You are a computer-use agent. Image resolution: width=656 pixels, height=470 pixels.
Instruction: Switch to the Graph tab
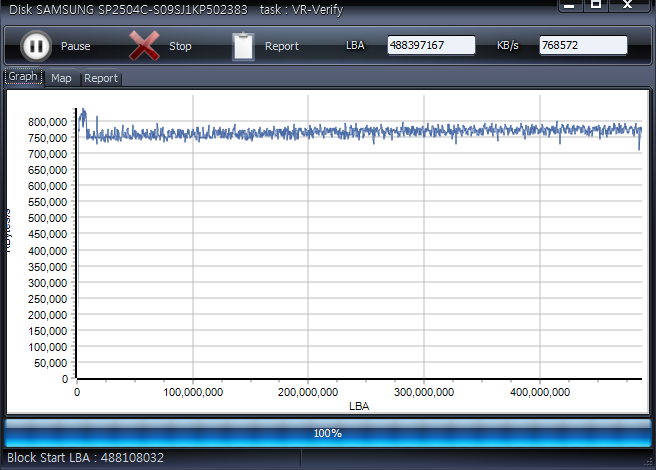[x=23, y=77]
